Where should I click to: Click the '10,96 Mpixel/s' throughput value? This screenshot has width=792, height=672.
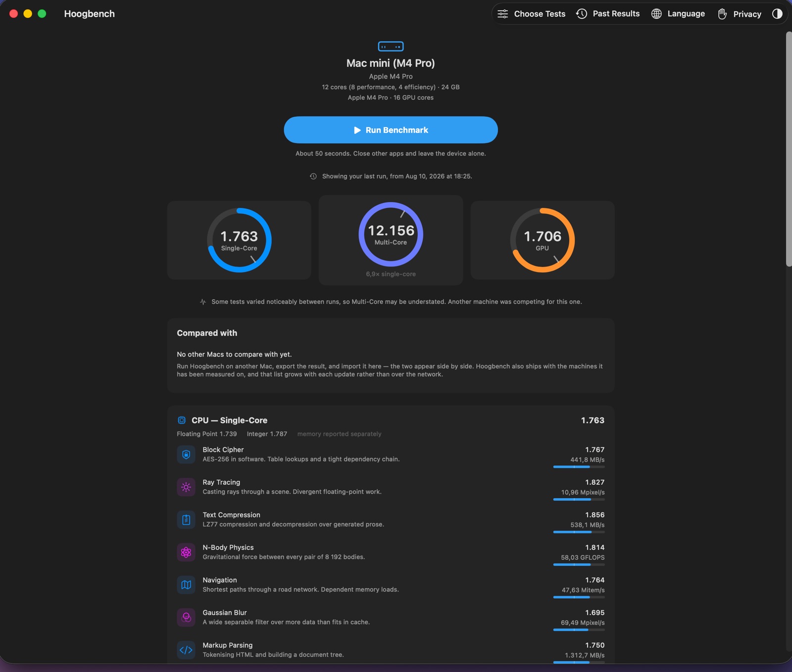tap(583, 492)
